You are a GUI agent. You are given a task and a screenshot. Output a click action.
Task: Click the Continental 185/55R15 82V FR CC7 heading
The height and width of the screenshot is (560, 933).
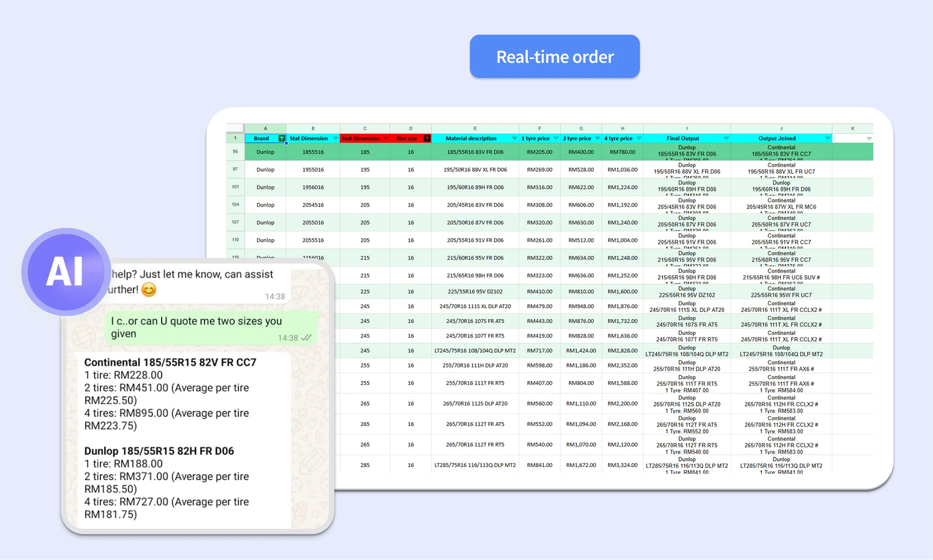pyautogui.click(x=170, y=362)
